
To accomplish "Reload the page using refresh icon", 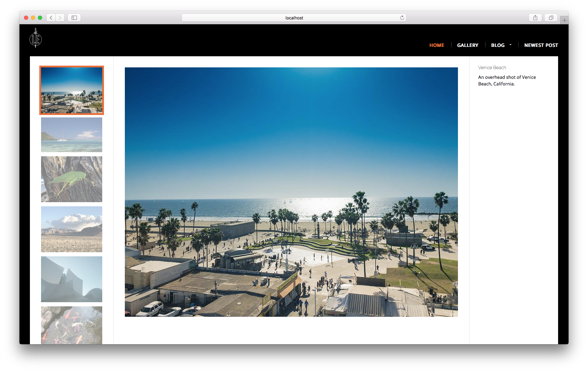I will (x=402, y=18).
